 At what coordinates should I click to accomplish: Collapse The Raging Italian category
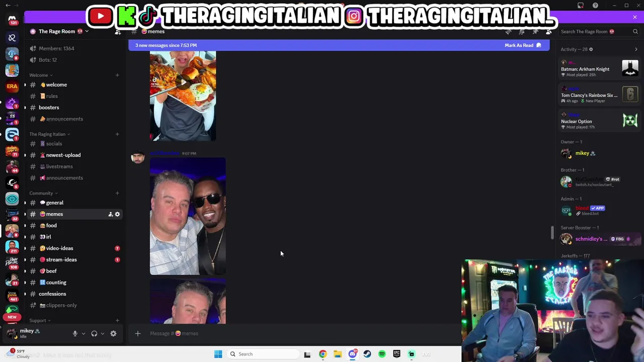[x=49, y=134]
